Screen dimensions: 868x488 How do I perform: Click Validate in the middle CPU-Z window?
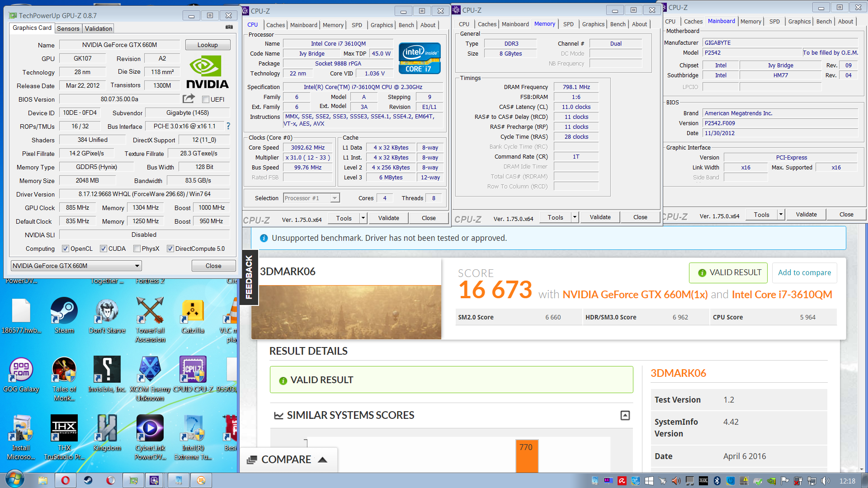pos(600,217)
